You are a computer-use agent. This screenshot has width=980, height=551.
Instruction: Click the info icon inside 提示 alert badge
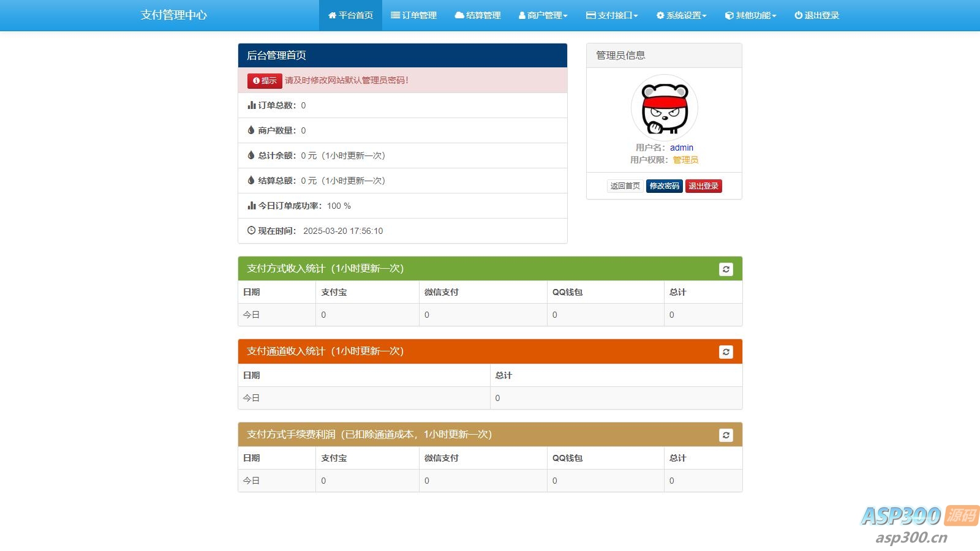(255, 80)
